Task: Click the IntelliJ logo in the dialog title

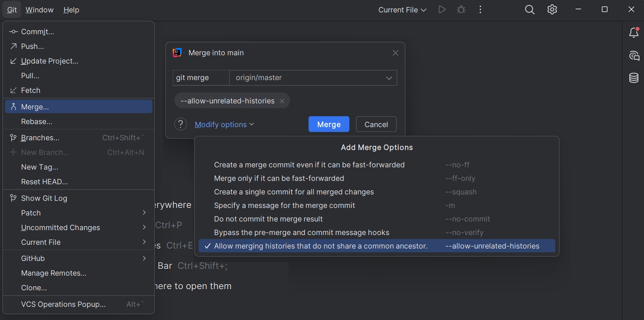Action: 177,53
